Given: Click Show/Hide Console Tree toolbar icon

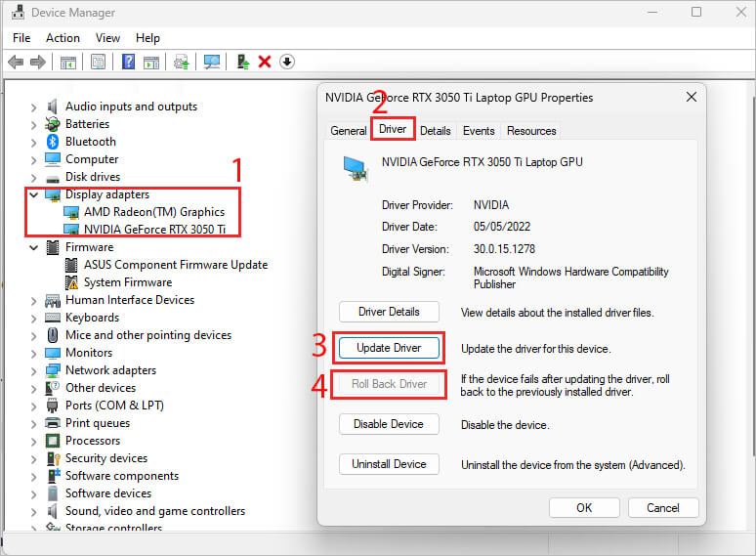Looking at the screenshot, I should [x=68, y=63].
